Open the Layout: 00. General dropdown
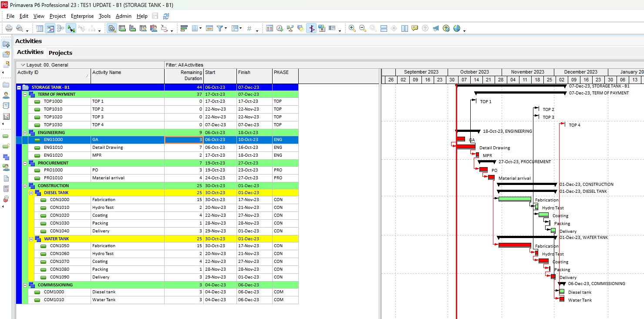 click(x=22, y=65)
